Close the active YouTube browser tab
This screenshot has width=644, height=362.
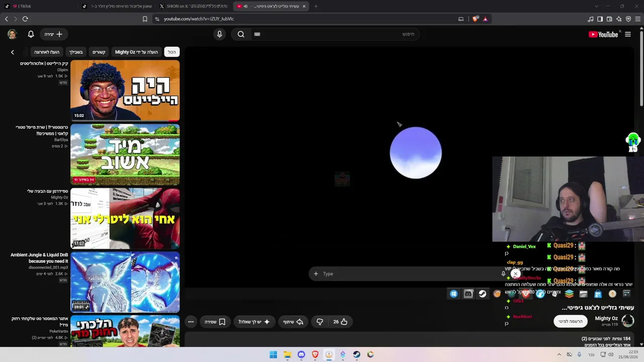(x=304, y=6)
